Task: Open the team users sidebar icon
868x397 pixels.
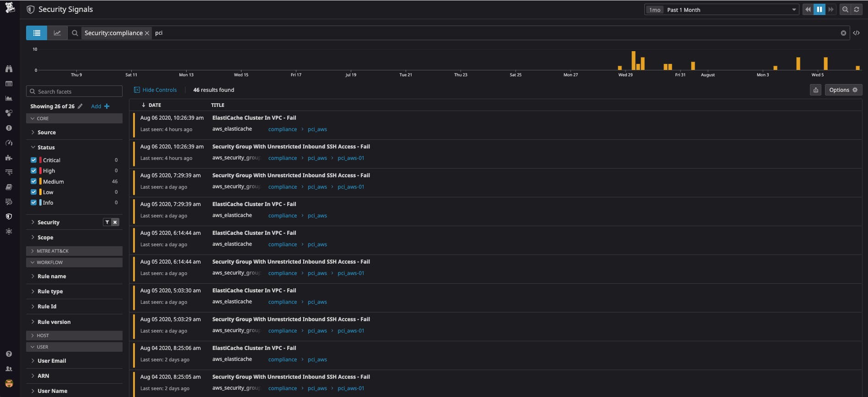Action: pos(9,369)
